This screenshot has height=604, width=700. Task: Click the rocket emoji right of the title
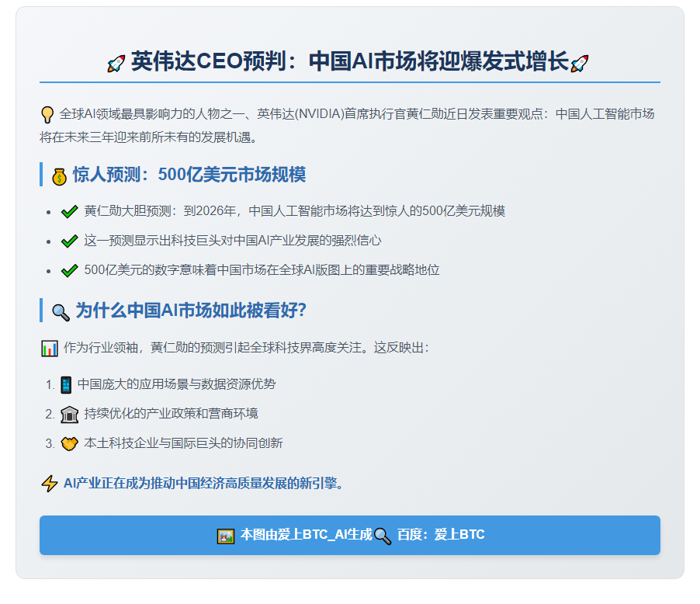pos(580,64)
